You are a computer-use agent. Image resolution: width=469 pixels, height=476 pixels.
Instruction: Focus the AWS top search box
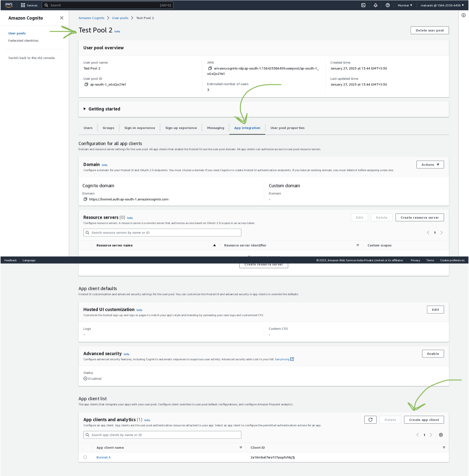tap(108, 5)
